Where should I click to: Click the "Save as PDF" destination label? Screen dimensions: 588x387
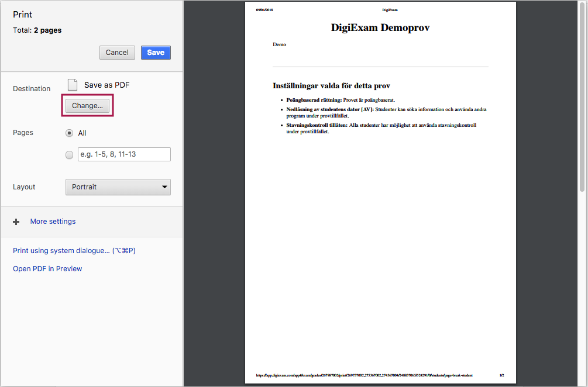click(x=107, y=85)
